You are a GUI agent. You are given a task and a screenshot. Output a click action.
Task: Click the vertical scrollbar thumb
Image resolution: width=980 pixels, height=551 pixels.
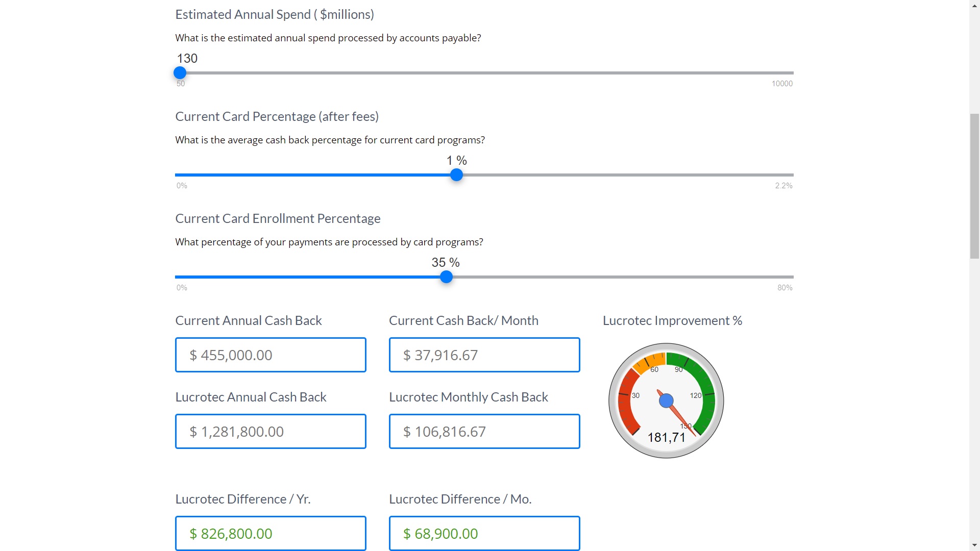[x=974, y=186]
